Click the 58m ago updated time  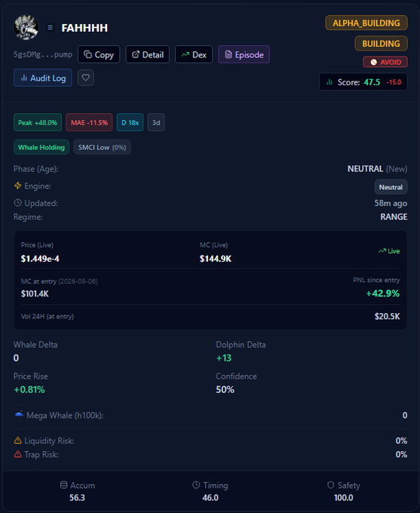(x=391, y=203)
